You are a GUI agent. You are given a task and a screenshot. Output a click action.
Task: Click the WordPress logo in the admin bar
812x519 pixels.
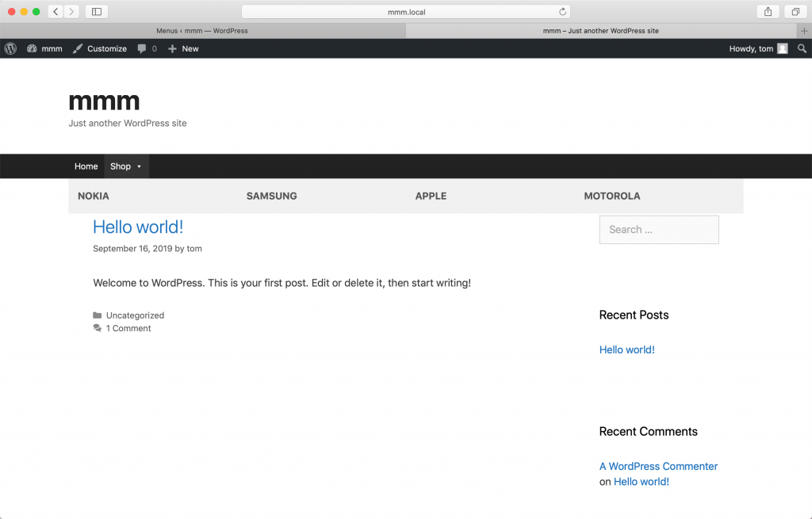pos(10,48)
